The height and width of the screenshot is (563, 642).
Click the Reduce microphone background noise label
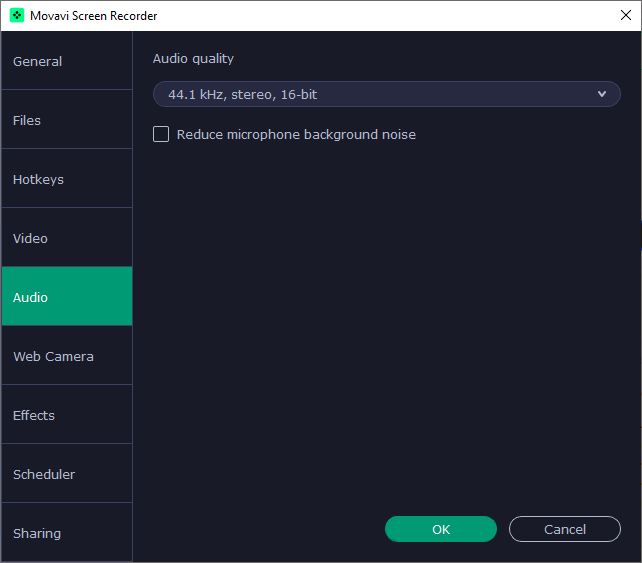(x=296, y=135)
